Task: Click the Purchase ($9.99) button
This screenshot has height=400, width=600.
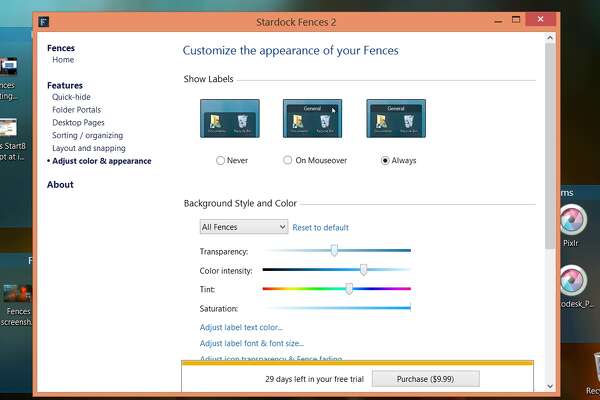Action: [426, 379]
